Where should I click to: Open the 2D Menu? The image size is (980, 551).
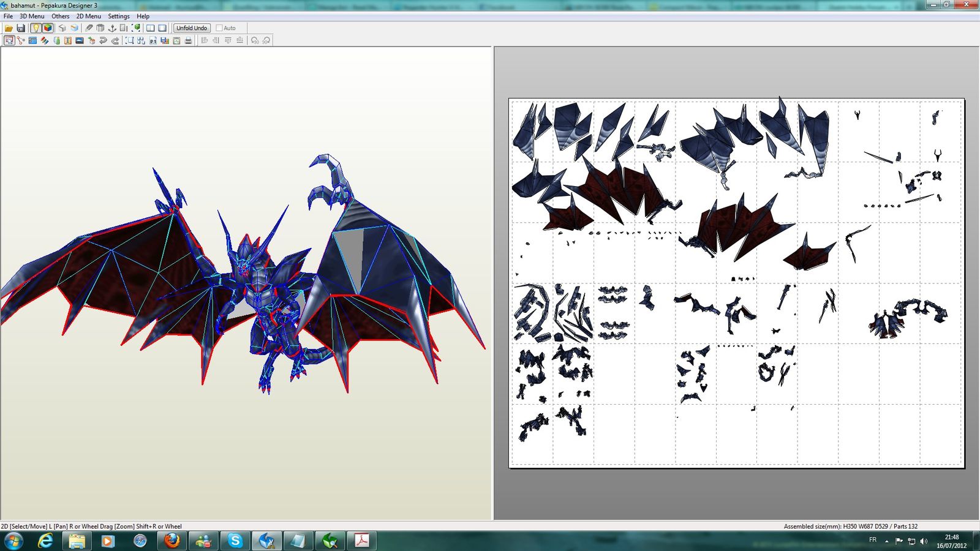click(x=89, y=17)
